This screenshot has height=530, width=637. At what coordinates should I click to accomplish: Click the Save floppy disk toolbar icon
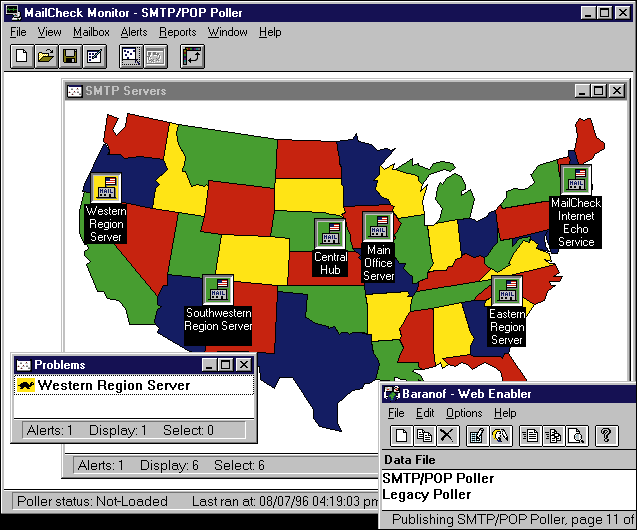70,56
